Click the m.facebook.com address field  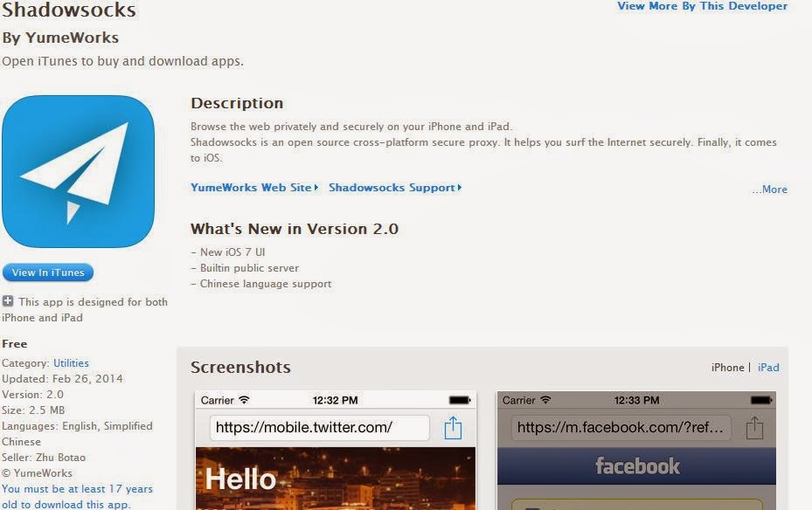point(621,428)
